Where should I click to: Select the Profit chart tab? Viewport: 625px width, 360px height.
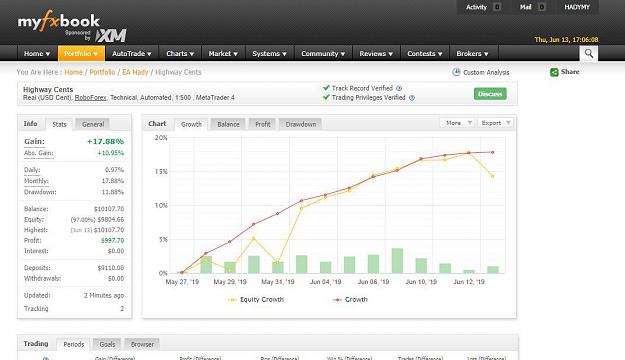[x=263, y=124]
